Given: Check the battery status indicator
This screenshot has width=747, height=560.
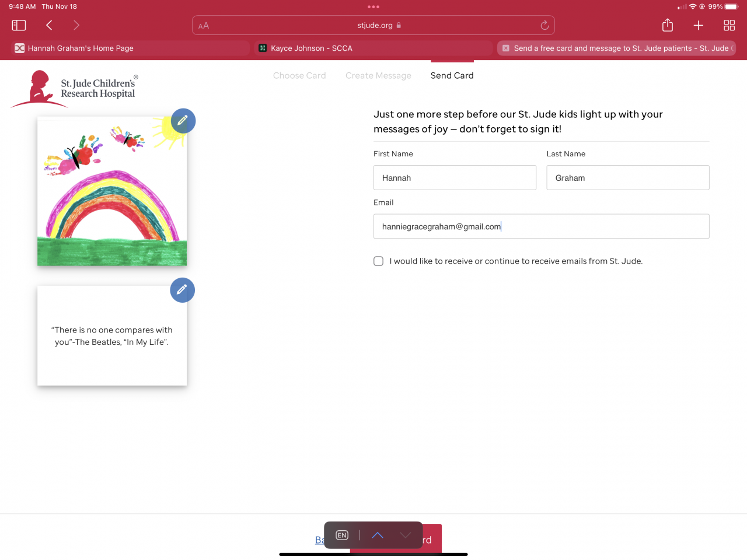Looking at the screenshot, I should click(731, 6).
